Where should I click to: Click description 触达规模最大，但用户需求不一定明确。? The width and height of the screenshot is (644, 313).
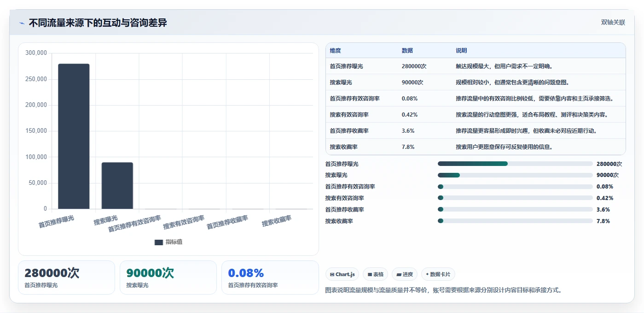click(504, 66)
